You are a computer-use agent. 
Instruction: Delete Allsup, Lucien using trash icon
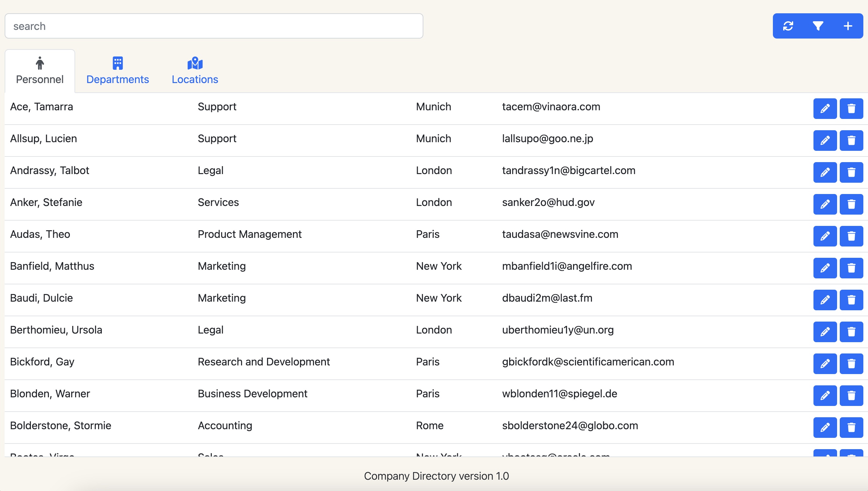point(851,140)
